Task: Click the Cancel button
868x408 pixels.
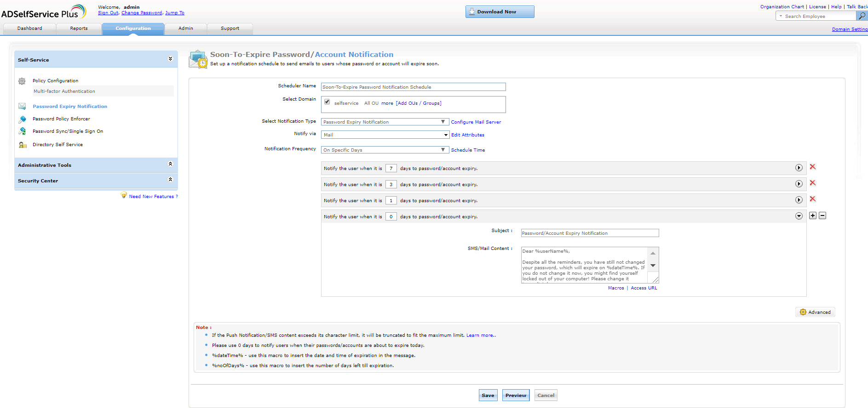Action: tap(546, 395)
